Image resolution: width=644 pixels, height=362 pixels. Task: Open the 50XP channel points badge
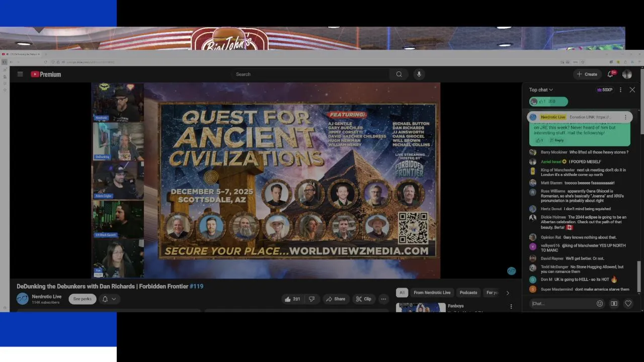(x=604, y=89)
